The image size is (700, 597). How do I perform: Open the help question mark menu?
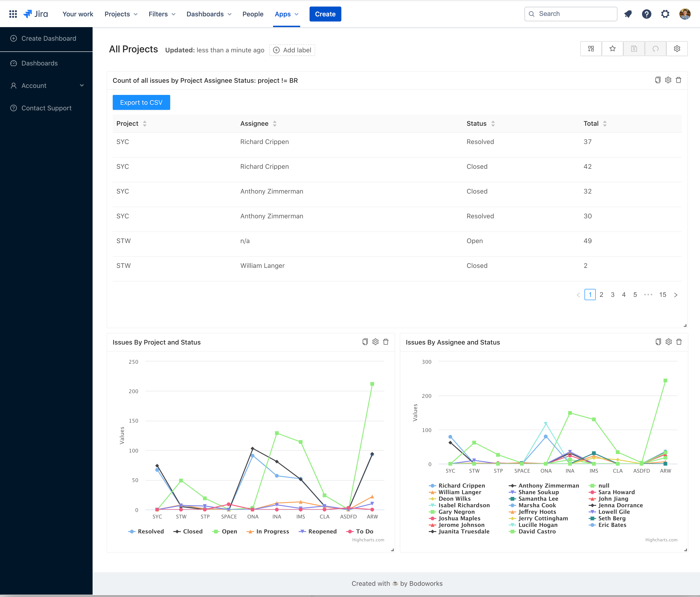647,14
